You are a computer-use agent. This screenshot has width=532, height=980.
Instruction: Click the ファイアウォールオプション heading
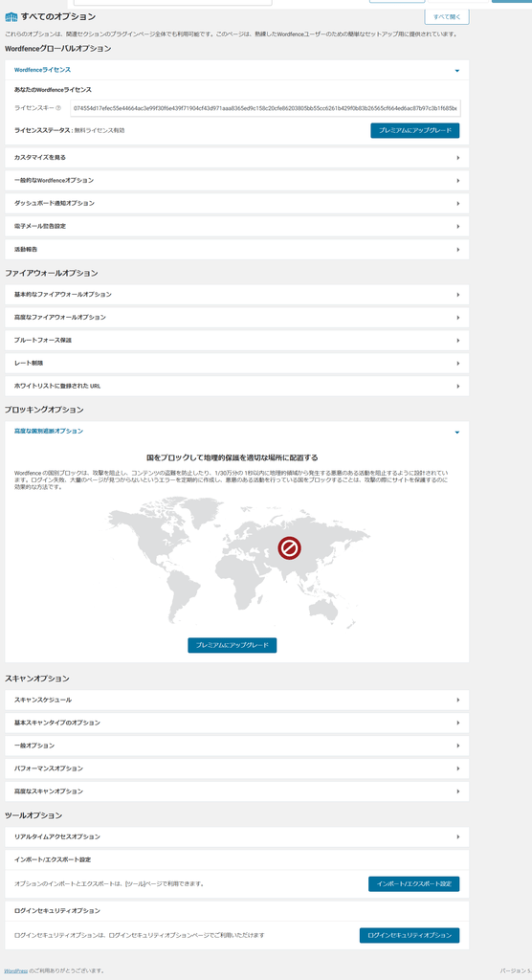(52, 273)
